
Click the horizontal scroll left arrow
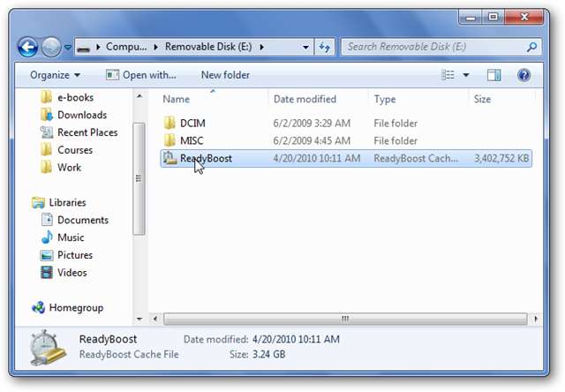[x=155, y=319]
